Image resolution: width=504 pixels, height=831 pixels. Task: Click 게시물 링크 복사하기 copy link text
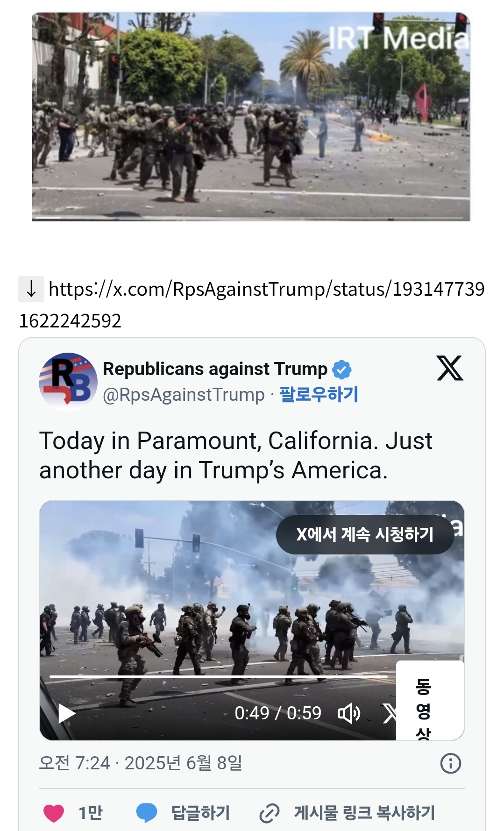364,813
